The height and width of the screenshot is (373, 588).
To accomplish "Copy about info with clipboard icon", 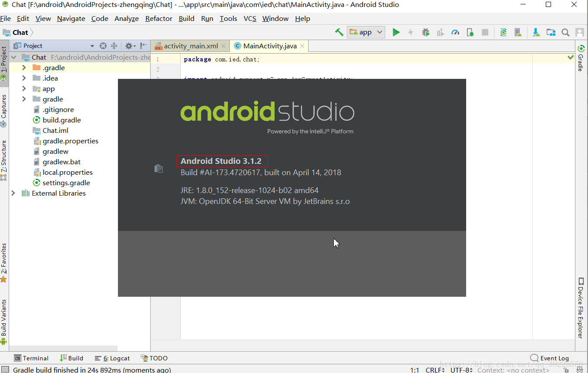I will click(158, 168).
